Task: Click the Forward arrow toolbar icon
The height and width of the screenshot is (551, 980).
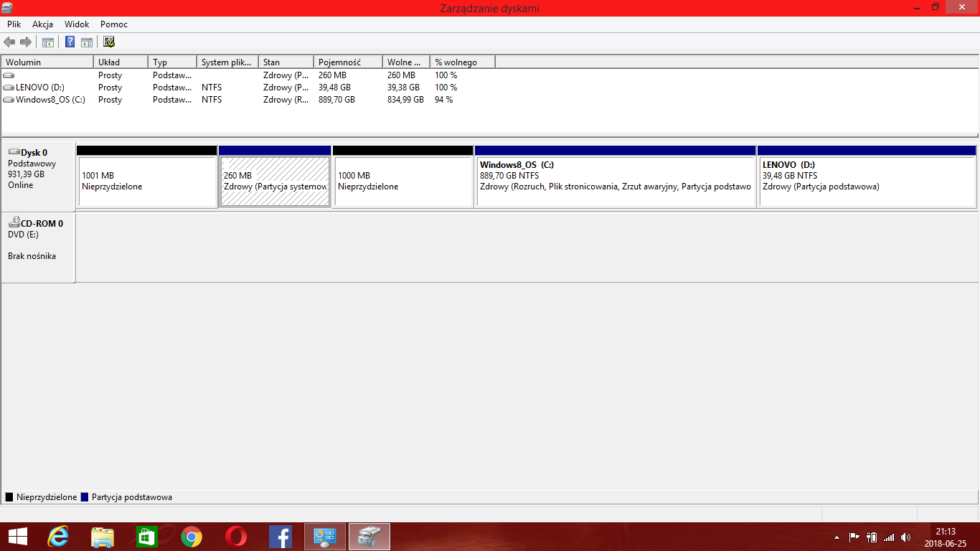Action: coord(26,42)
